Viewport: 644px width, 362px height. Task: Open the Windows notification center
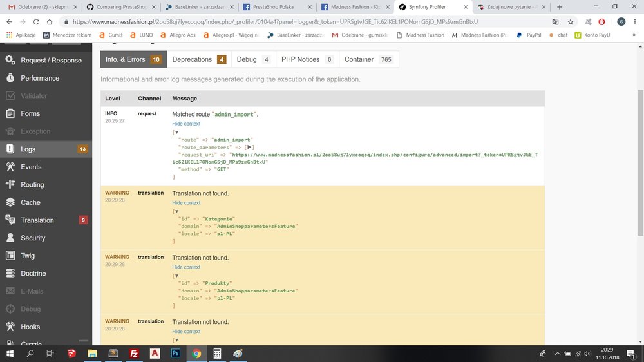coord(631,354)
